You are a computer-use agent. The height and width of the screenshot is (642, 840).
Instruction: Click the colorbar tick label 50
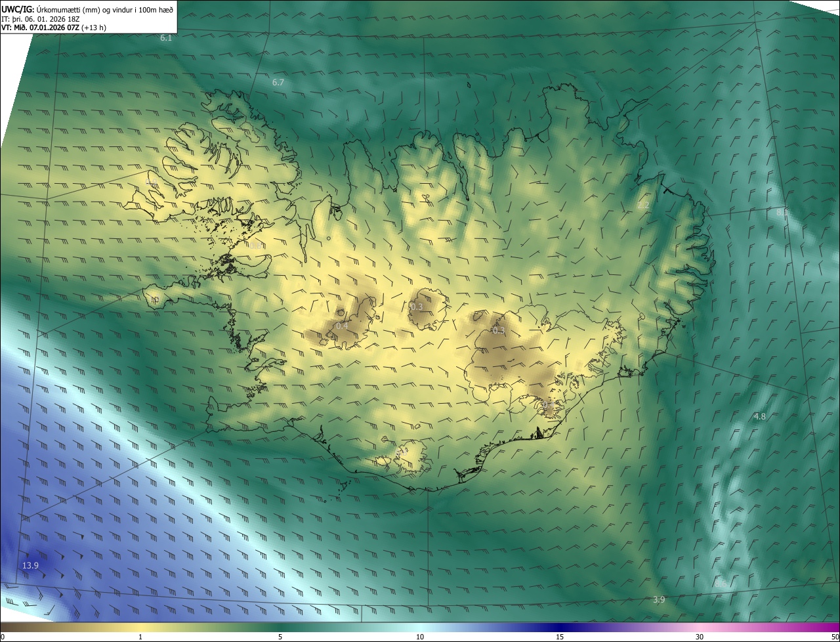[835, 637]
